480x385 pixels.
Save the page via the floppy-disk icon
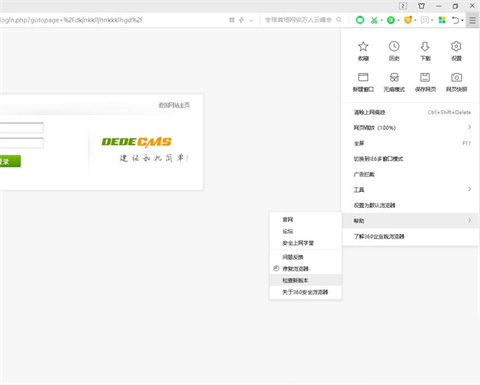coord(425,77)
